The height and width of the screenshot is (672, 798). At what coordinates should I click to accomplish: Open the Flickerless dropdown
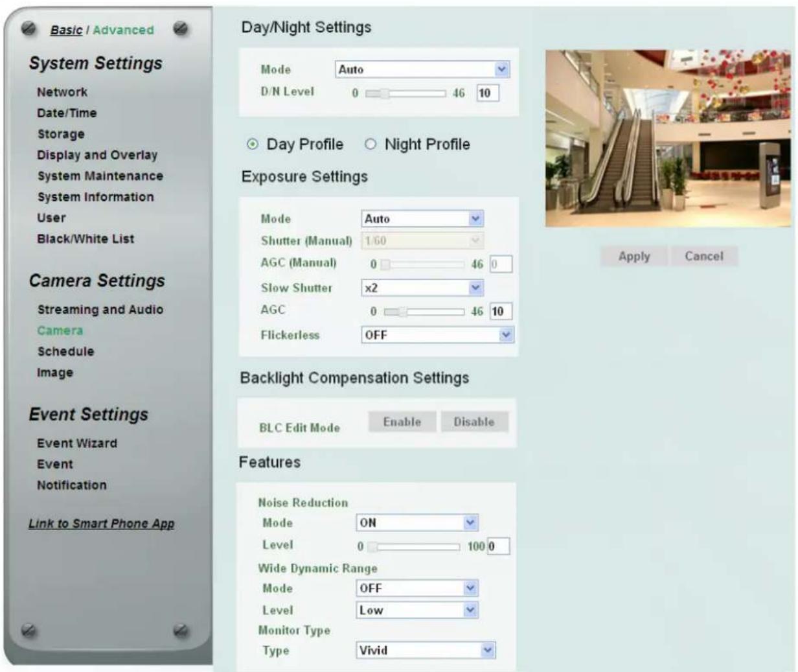437,335
